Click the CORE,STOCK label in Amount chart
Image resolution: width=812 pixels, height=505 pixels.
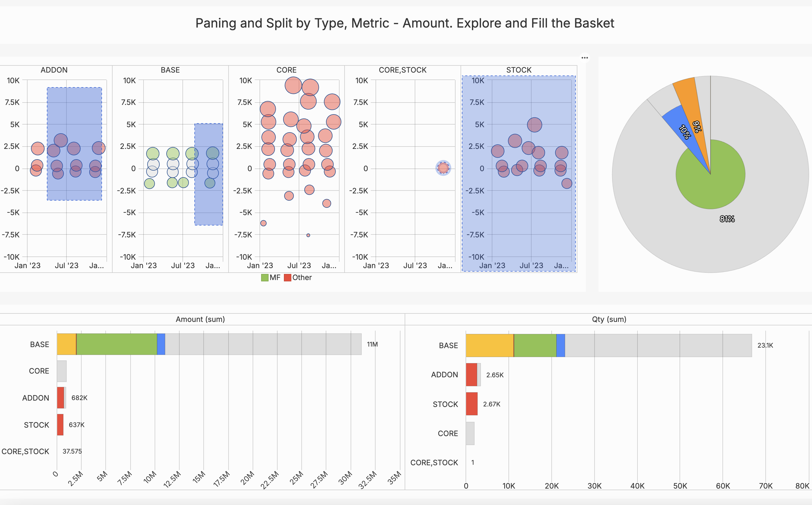point(25,451)
